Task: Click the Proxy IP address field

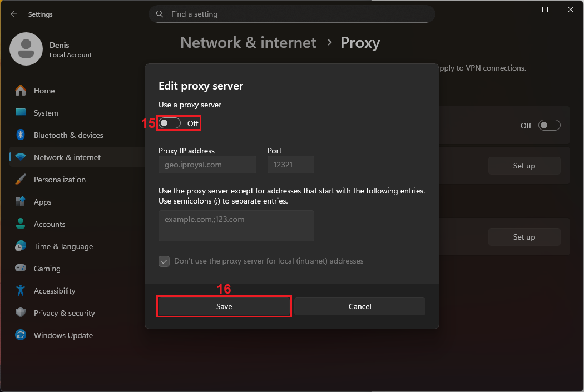Action: (x=207, y=165)
